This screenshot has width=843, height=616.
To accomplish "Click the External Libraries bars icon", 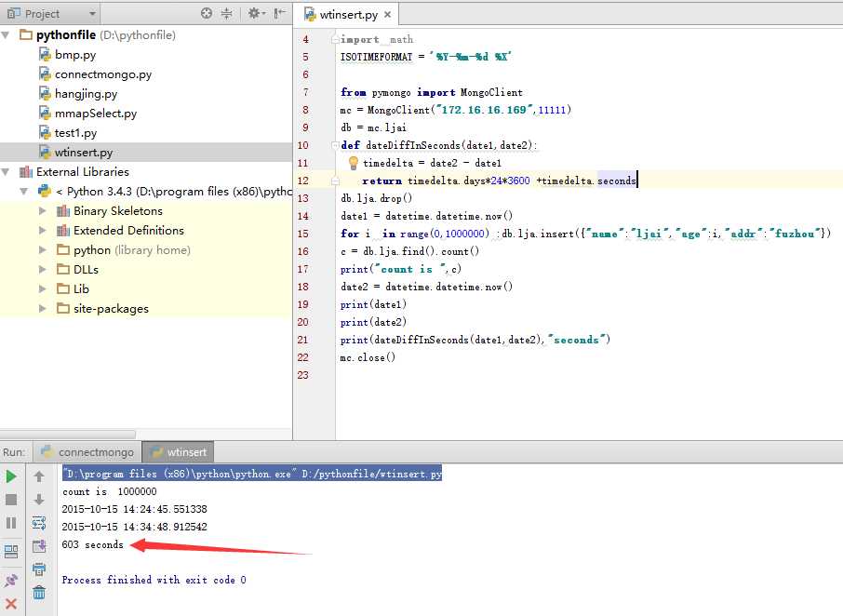I will point(26,172).
